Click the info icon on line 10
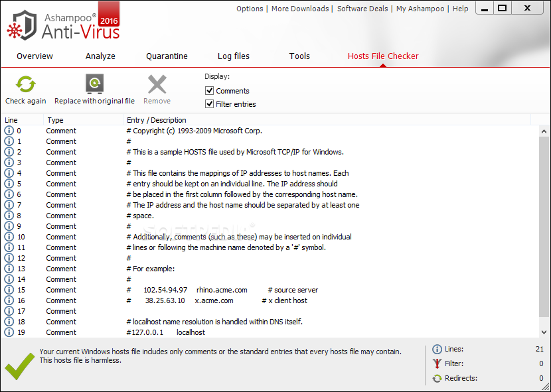This screenshot has height=392, width=551. click(x=9, y=237)
